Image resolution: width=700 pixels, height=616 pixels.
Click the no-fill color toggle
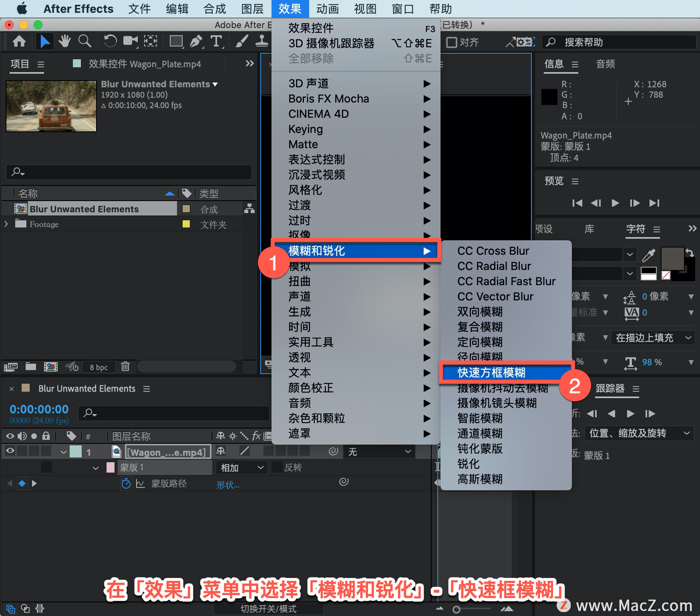click(666, 275)
